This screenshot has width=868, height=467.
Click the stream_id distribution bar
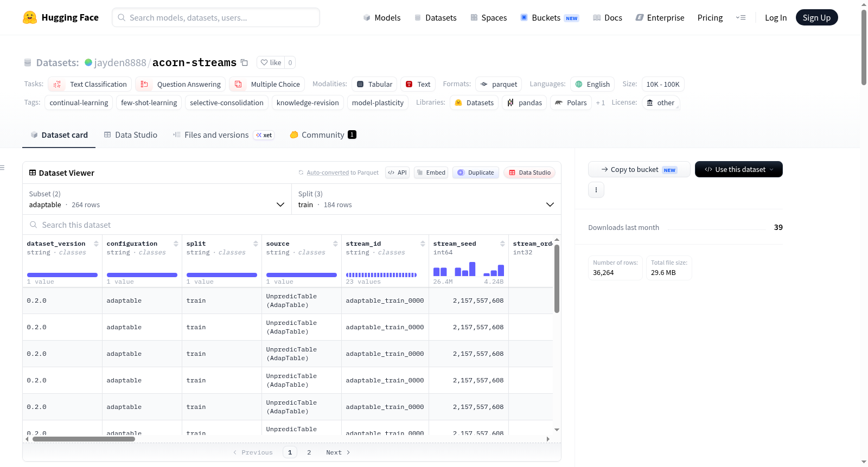pyautogui.click(x=381, y=275)
